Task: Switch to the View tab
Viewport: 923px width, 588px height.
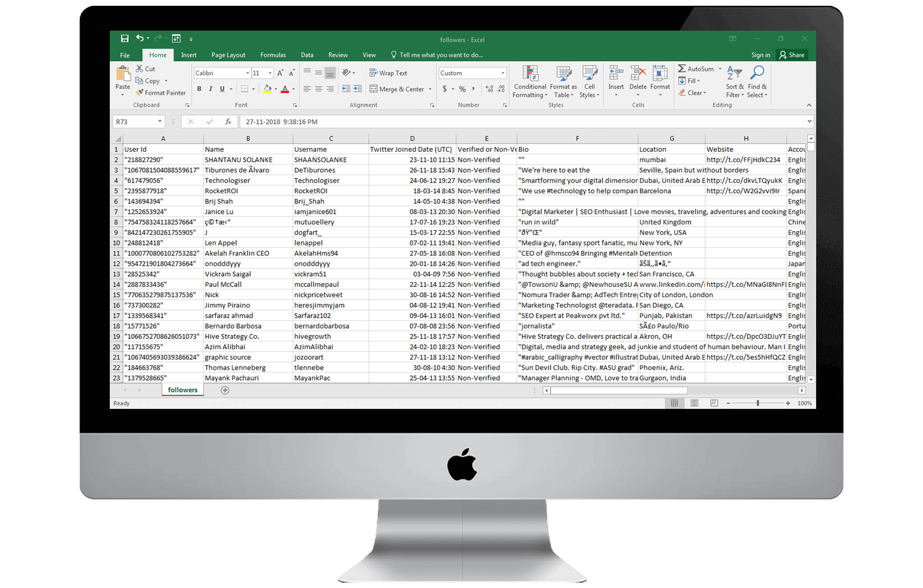Action: [369, 55]
